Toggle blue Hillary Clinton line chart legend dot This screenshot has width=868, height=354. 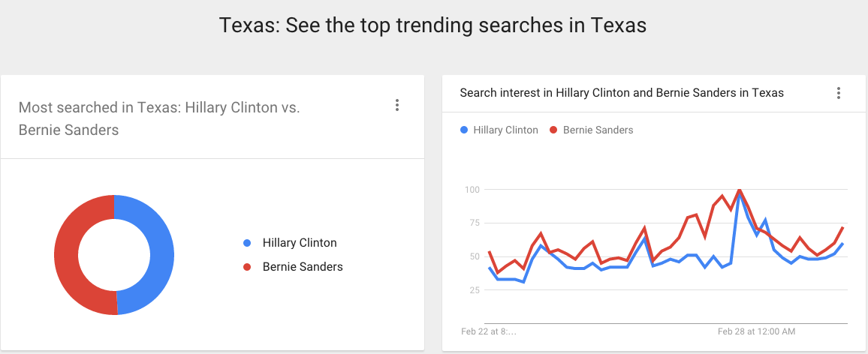click(x=464, y=130)
